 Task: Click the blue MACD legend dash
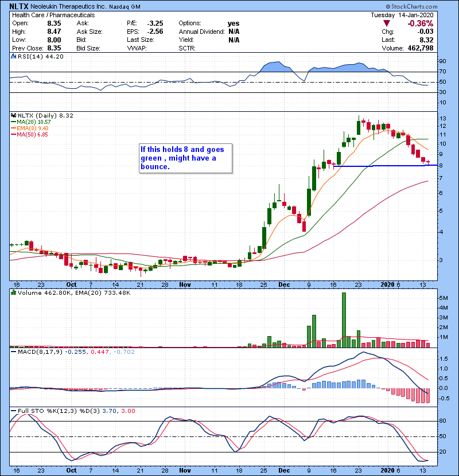pos(13,352)
